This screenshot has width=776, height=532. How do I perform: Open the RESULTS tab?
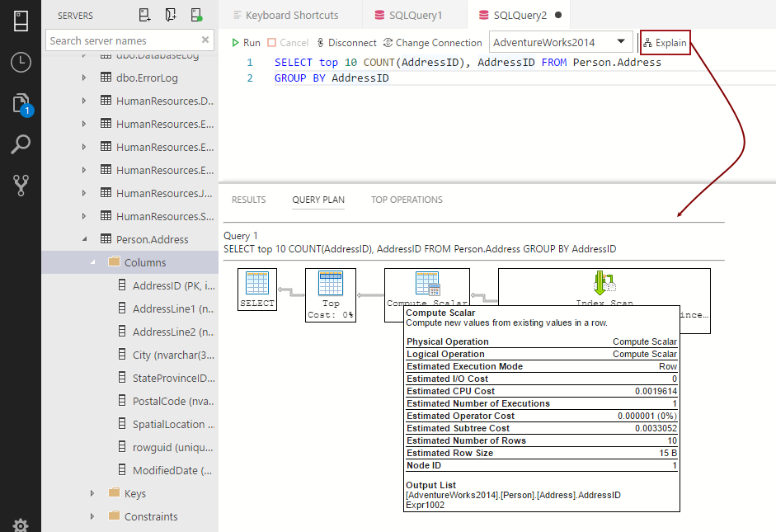(x=248, y=200)
